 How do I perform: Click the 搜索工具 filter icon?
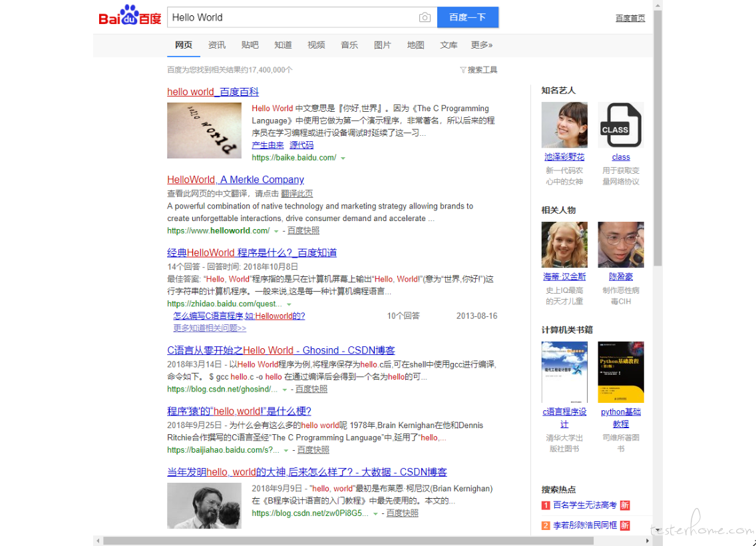click(x=463, y=70)
